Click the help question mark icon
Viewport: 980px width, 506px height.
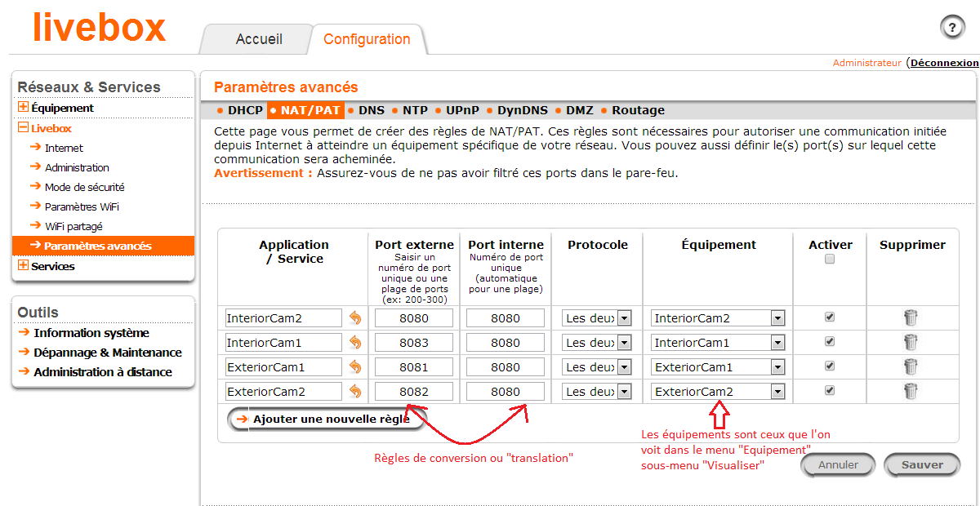click(952, 27)
